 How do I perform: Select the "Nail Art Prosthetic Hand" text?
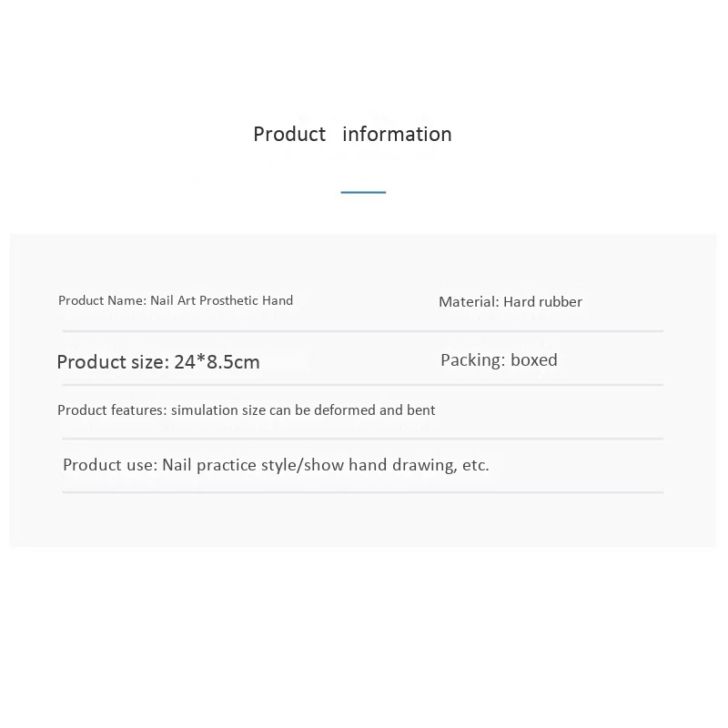[x=221, y=300]
